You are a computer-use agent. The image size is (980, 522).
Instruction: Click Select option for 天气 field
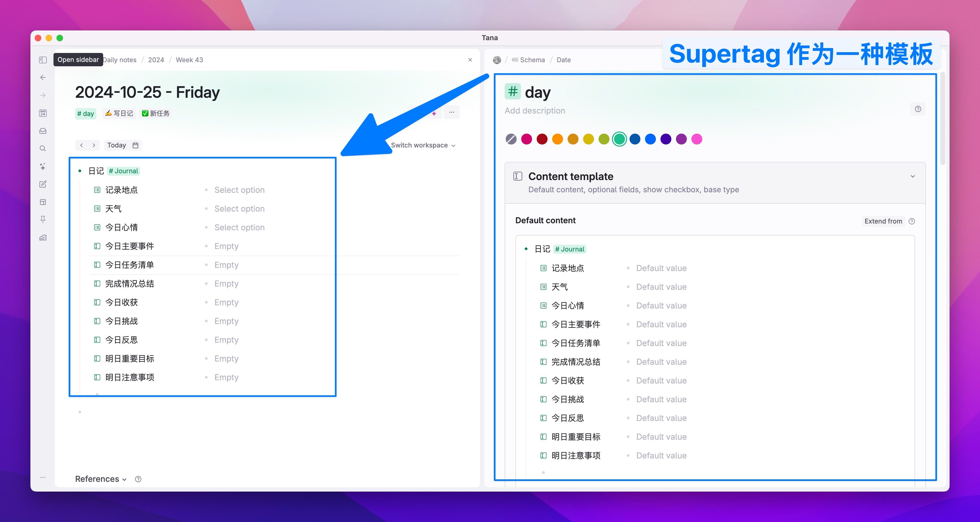(x=239, y=209)
